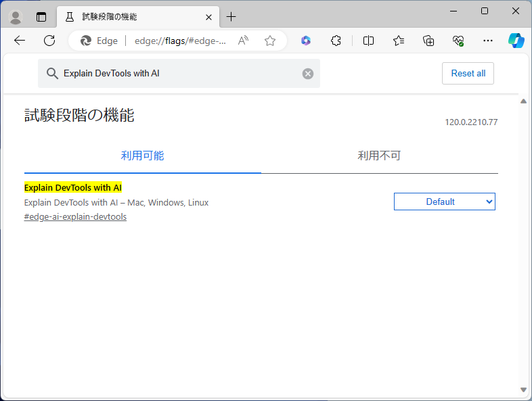
Task: Click the Reset all button
Action: pos(468,73)
